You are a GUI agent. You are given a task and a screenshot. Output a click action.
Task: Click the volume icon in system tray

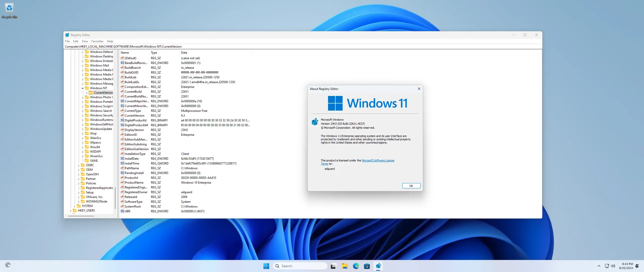613,266
